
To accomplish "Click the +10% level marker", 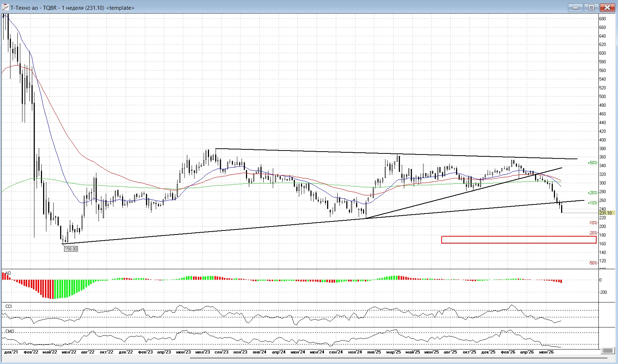I will [592, 203].
